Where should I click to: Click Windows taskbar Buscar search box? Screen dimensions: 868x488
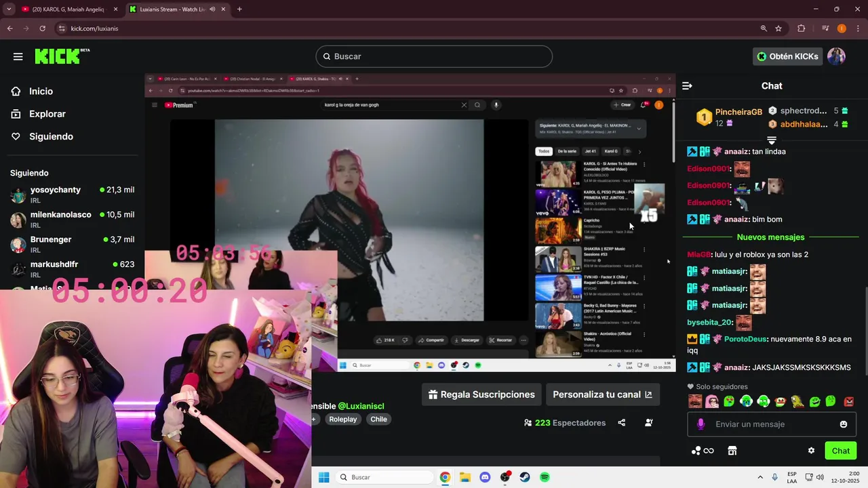coord(384,478)
